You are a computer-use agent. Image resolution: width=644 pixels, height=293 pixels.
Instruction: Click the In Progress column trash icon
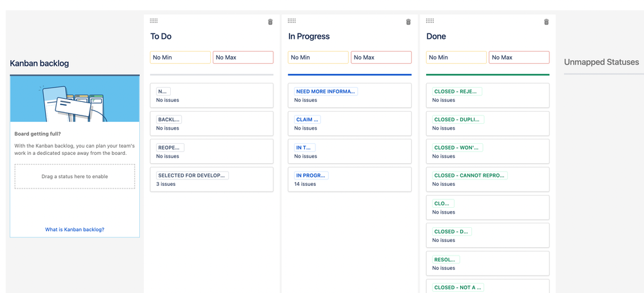click(x=408, y=22)
